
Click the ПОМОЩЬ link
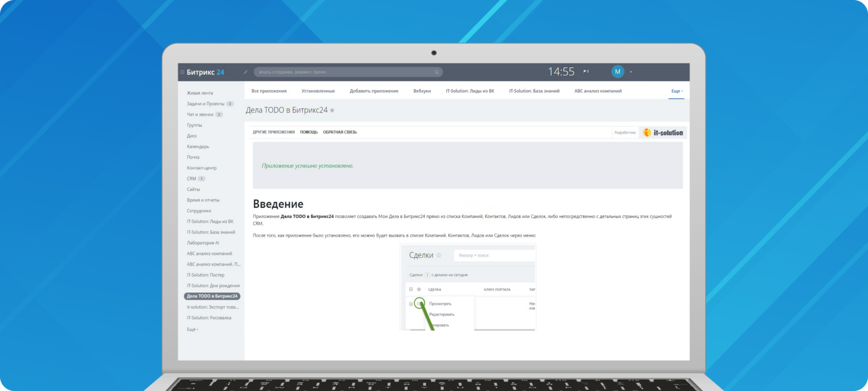(309, 132)
